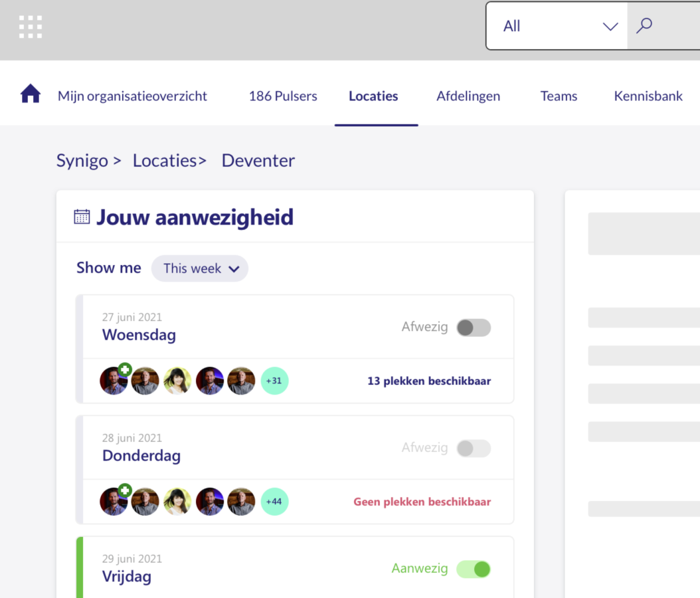Select the Woensdag day heading
Viewport: 700px width, 598px height.
(139, 335)
